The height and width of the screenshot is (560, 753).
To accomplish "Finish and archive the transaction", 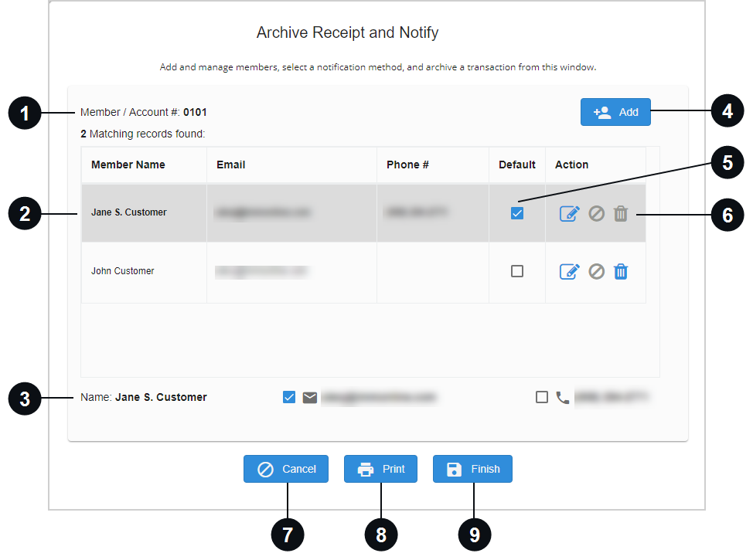I will click(472, 469).
